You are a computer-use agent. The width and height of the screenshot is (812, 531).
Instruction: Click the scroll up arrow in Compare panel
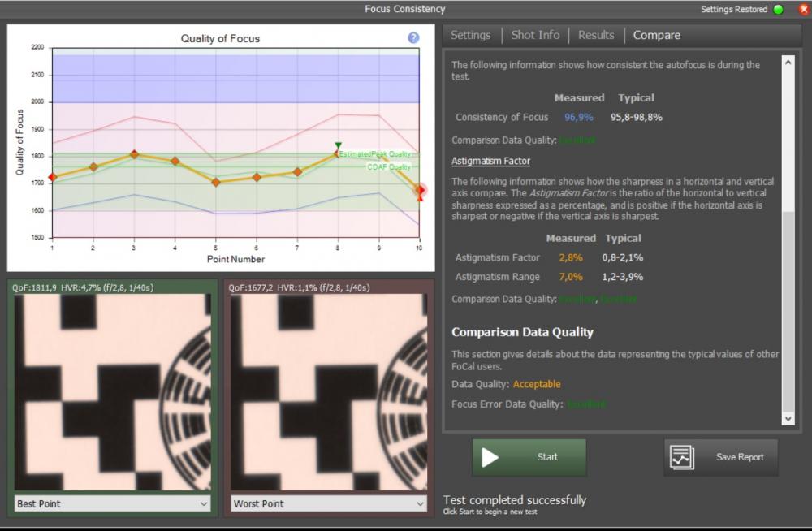click(x=788, y=63)
